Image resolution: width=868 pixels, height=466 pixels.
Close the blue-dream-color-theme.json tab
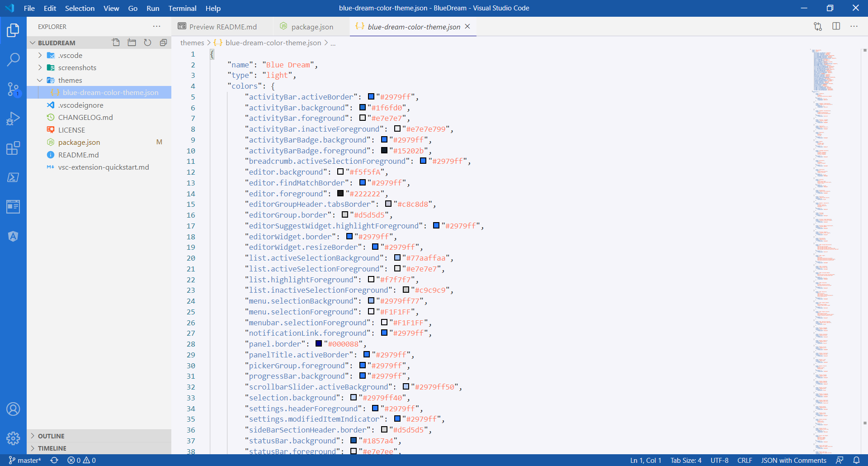point(468,27)
